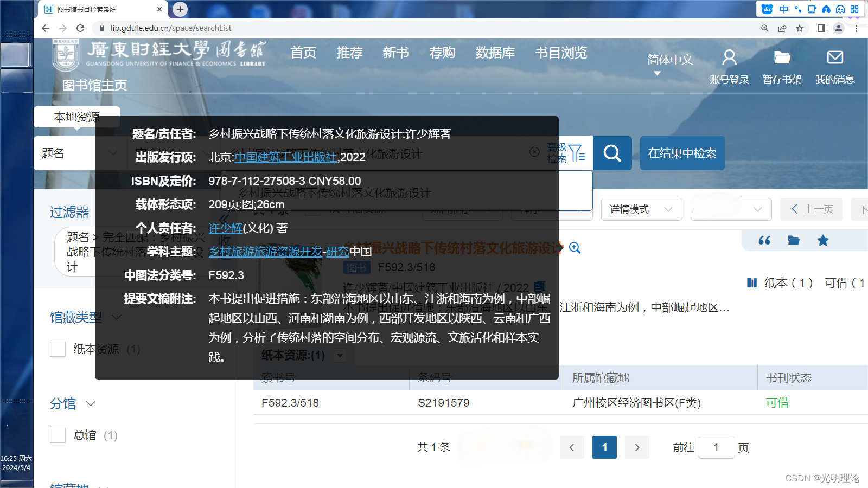Click the 广州校区经济图书区(F类) location cell
This screenshot has height=488, width=868.
tap(636, 403)
